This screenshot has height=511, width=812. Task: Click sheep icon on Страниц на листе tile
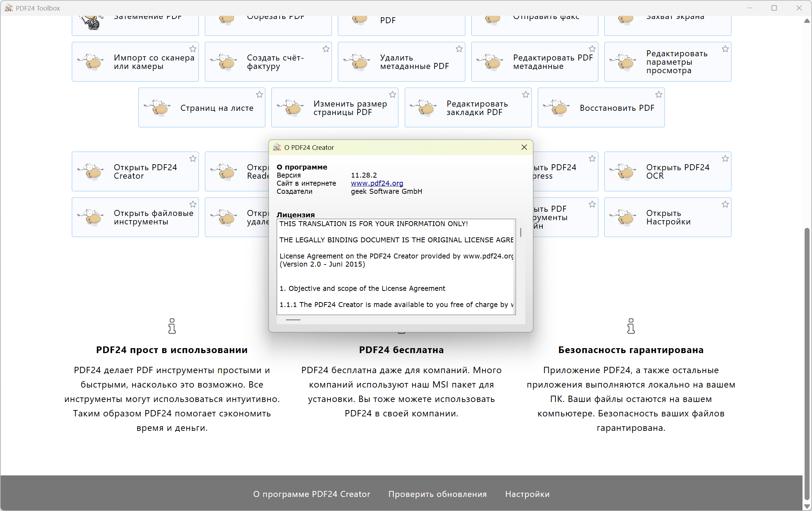click(x=158, y=108)
